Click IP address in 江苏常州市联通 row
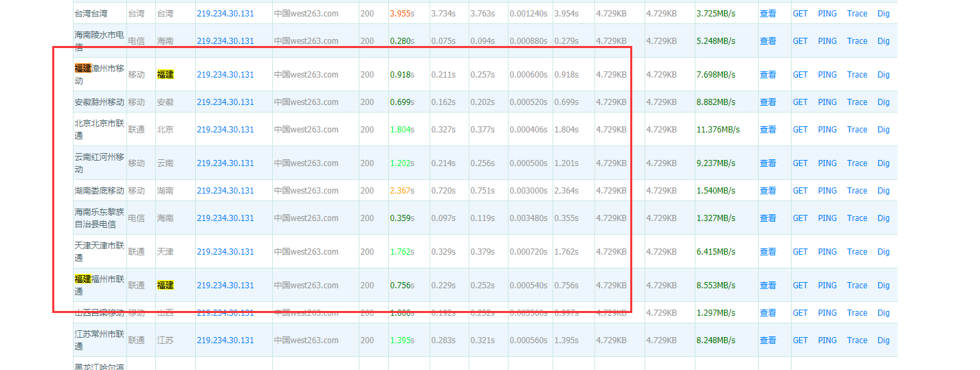This screenshot has height=370, width=980. [225, 340]
